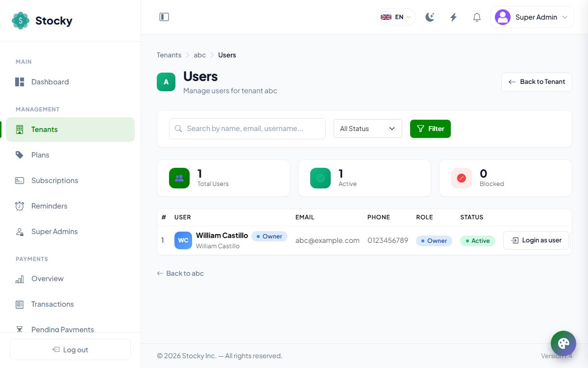Screen dimensions: 588x368
Task: Toggle dark mode moon icon
Action: (x=430, y=17)
